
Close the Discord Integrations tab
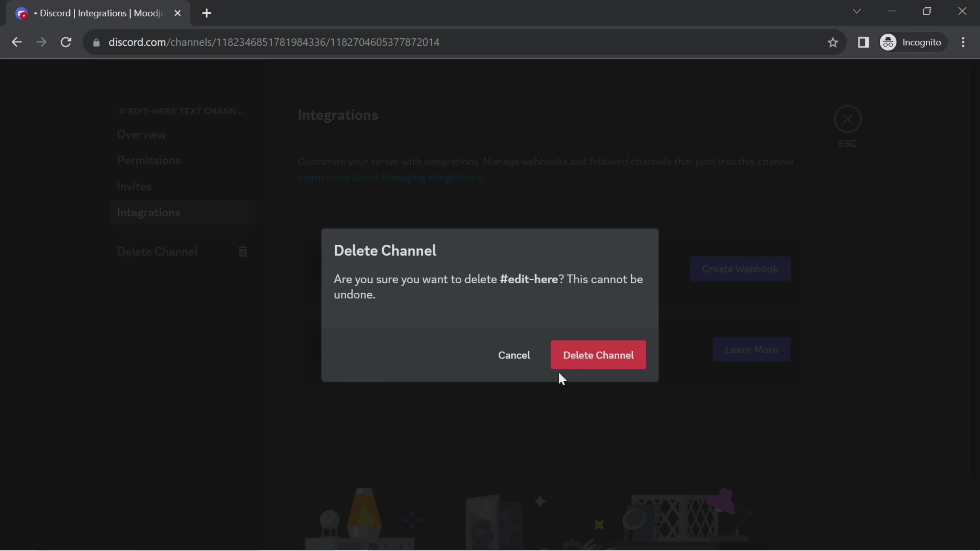[x=177, y=13]
